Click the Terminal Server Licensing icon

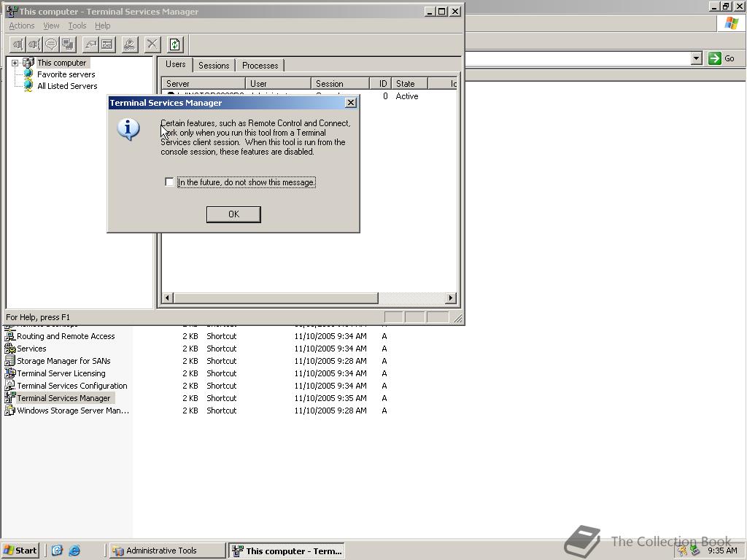(9, 373)
